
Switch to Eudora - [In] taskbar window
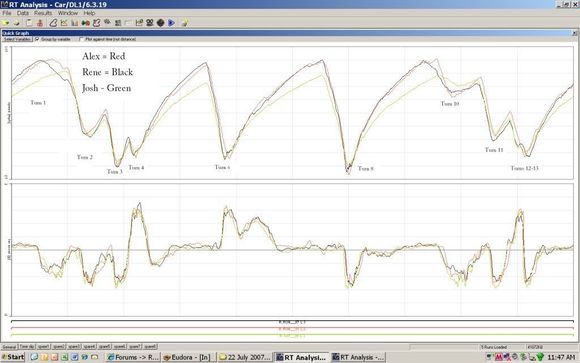coord(189,357)
